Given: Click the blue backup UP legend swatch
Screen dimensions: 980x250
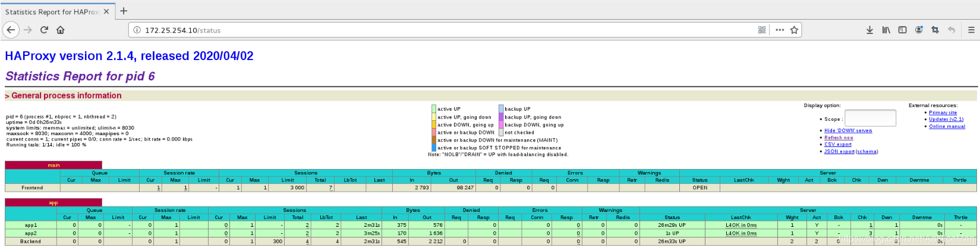Looking at the screenshot, I should [501, 109].
